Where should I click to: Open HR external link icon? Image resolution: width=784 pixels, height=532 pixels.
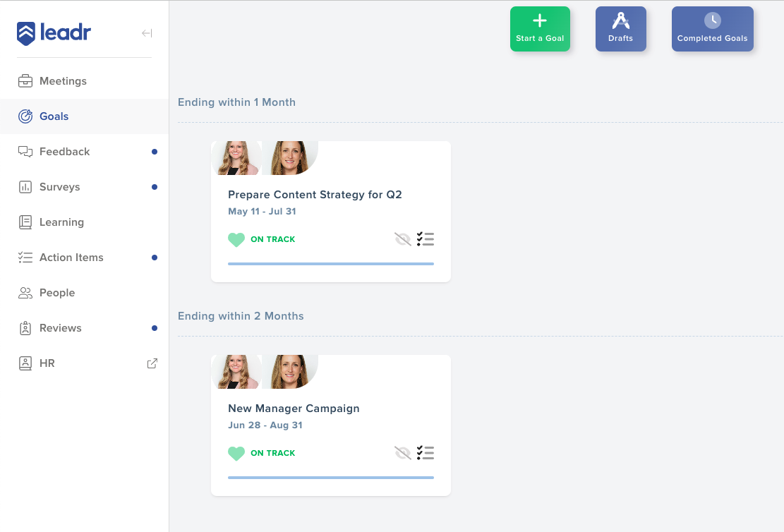(x=152, y=363)
